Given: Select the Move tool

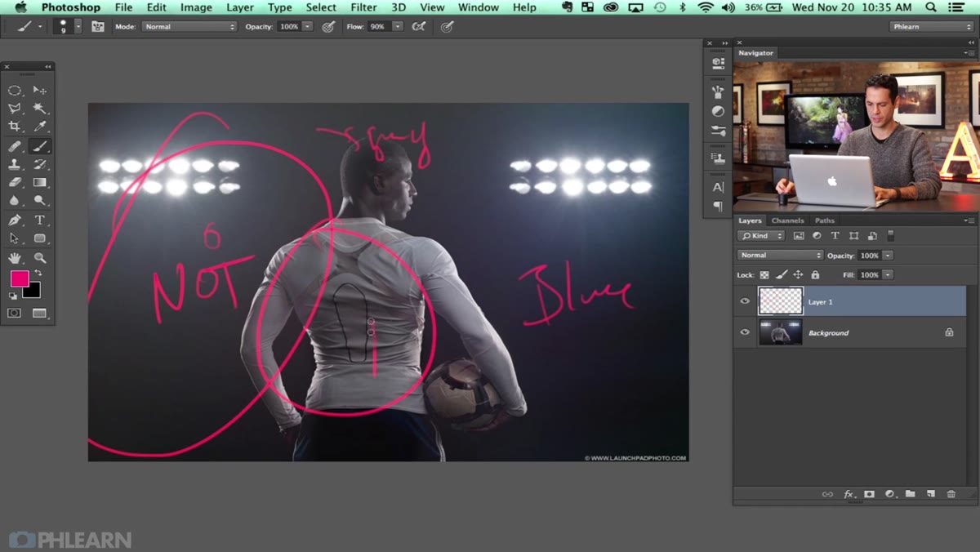Looking at the screenshot, I should coord(39,91).
